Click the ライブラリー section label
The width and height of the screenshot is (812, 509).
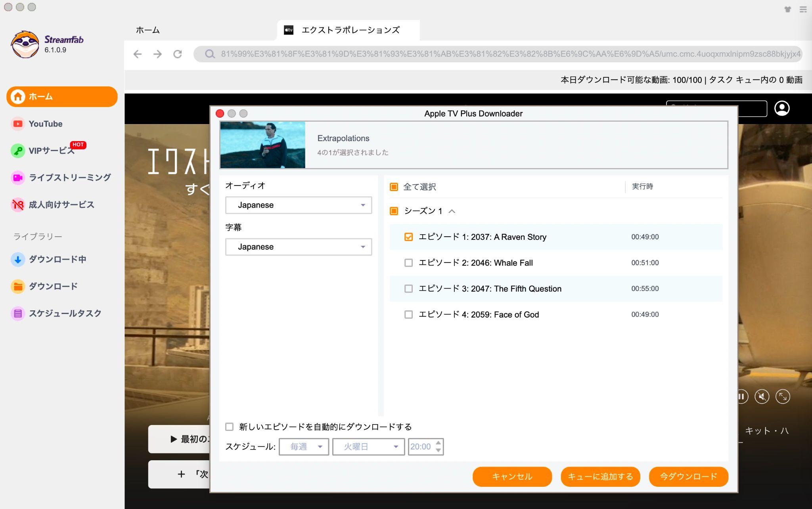[x=38, y=237]
